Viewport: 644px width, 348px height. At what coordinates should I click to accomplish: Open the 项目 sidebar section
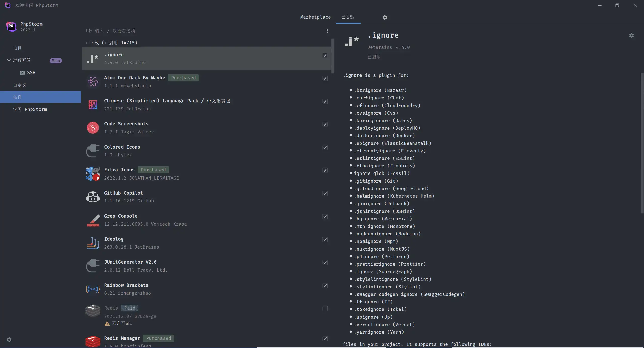point(41,48)
